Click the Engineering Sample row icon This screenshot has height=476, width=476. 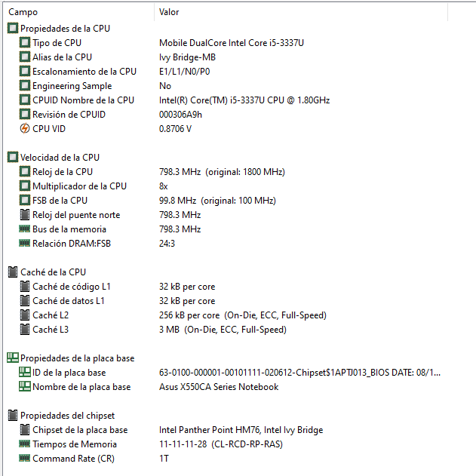(25, 85)
